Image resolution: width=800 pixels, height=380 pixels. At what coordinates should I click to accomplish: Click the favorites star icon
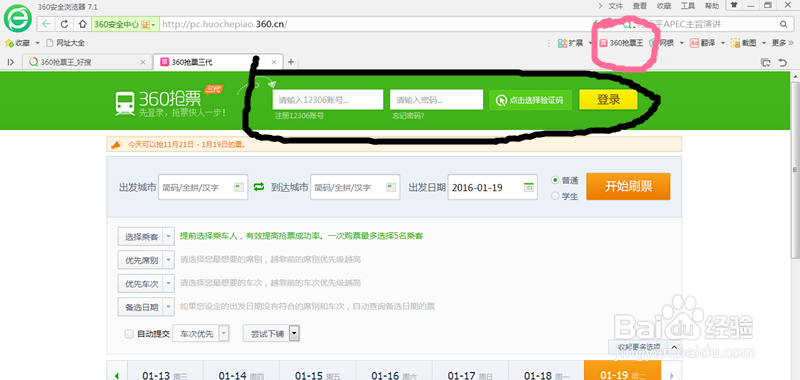(9, 43)
